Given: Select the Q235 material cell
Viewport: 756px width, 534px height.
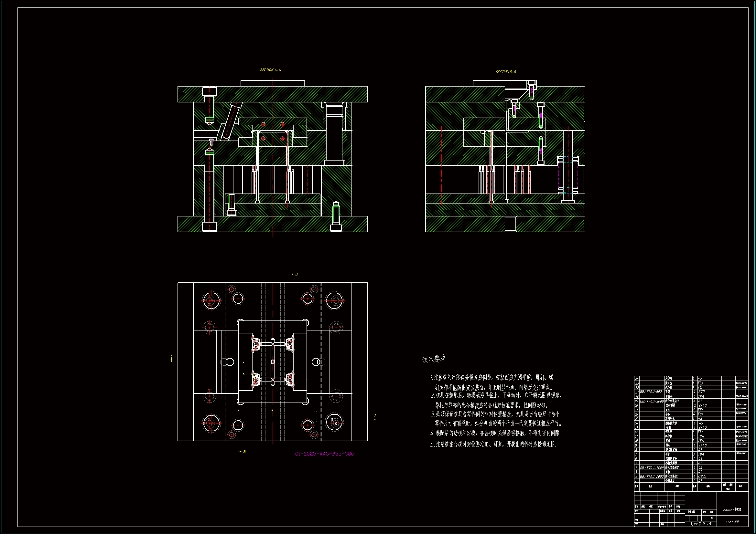Looking at the screenshot, I should [702, 476].
